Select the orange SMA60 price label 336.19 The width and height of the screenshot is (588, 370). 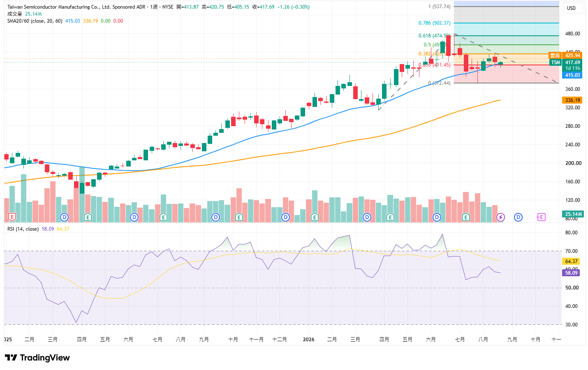[572, 100]
